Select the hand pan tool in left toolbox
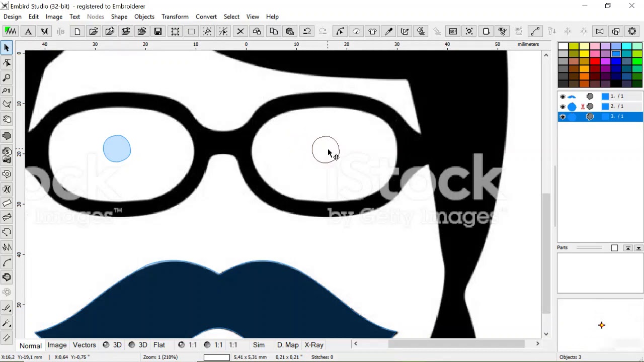The image size is (644, 362). [7, 119]
